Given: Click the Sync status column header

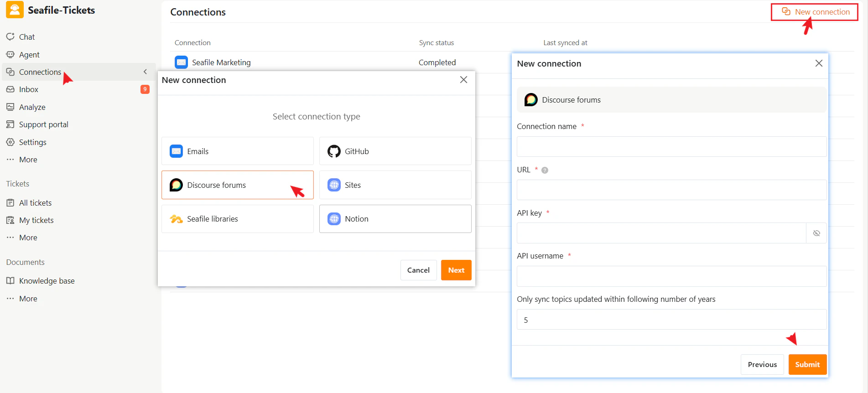Looking at the screenshot, I should click(x=437, y=43).
